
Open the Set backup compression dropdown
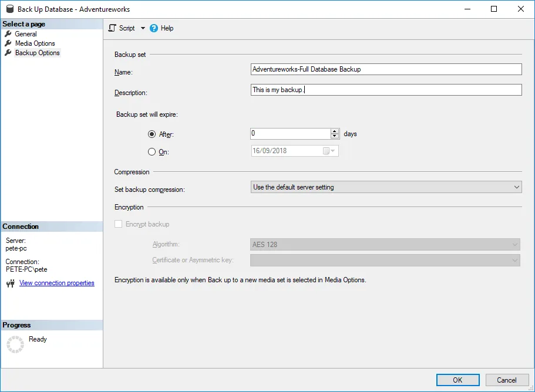(386, 187)
